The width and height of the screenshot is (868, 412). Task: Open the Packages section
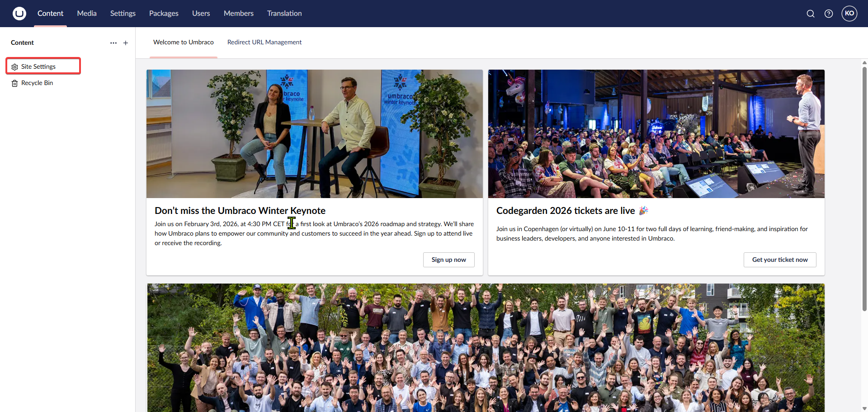tap(164, 14)
